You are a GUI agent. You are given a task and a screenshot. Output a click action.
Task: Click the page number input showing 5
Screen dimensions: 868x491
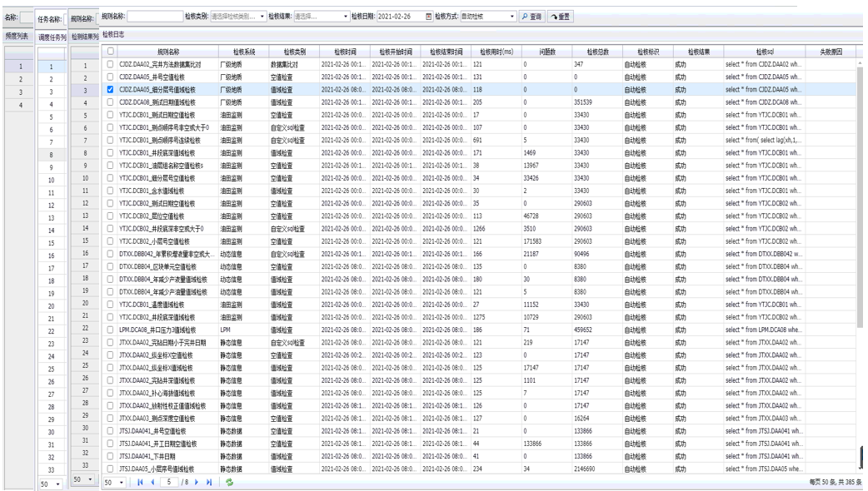click(169, 482)
